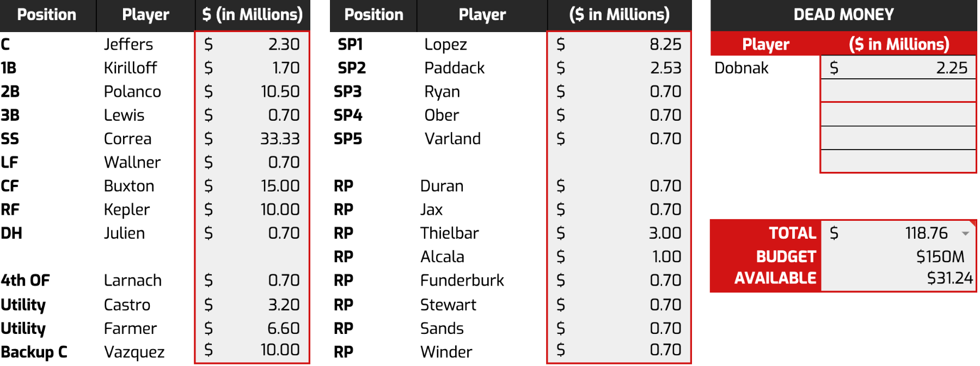Click the Polanco player name cell
The height and width of the screenshot is (366, 980).
pos(132,91)
